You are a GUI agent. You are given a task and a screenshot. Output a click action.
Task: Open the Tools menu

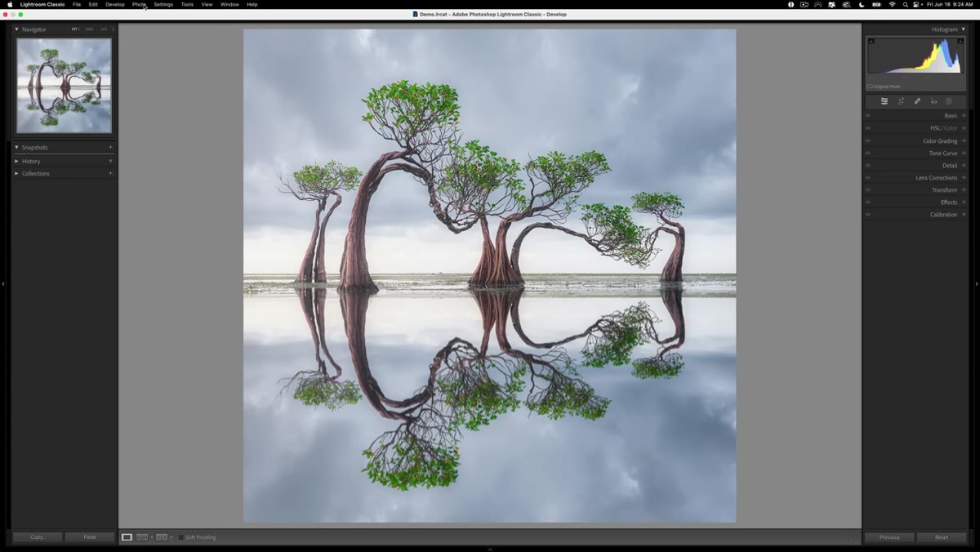[187, 4]
